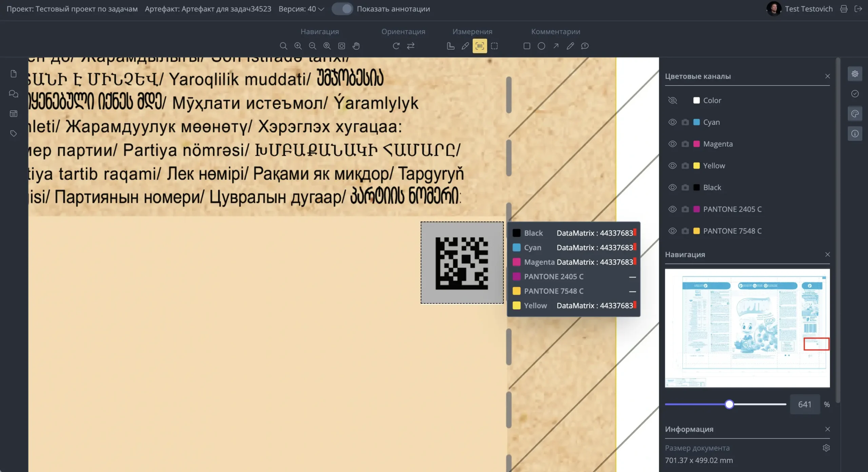Close the Навигация panel

(828, 254)
